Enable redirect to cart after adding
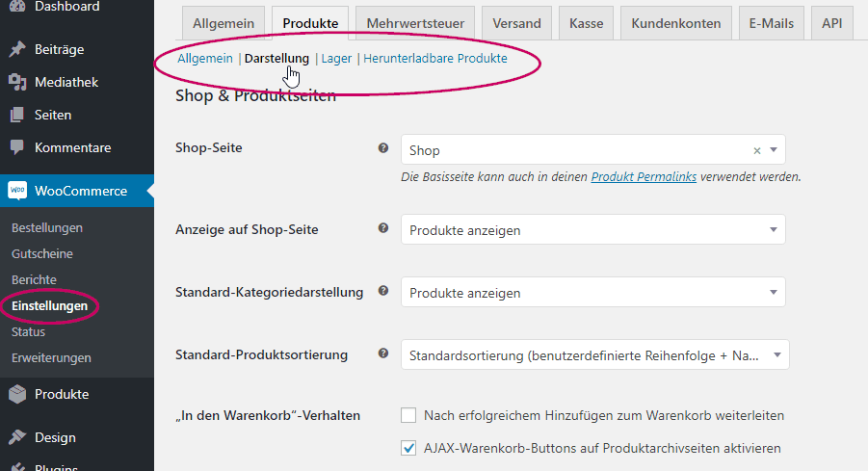The width and height of the screenshot is (868, 471). click(x=408, y=415)
